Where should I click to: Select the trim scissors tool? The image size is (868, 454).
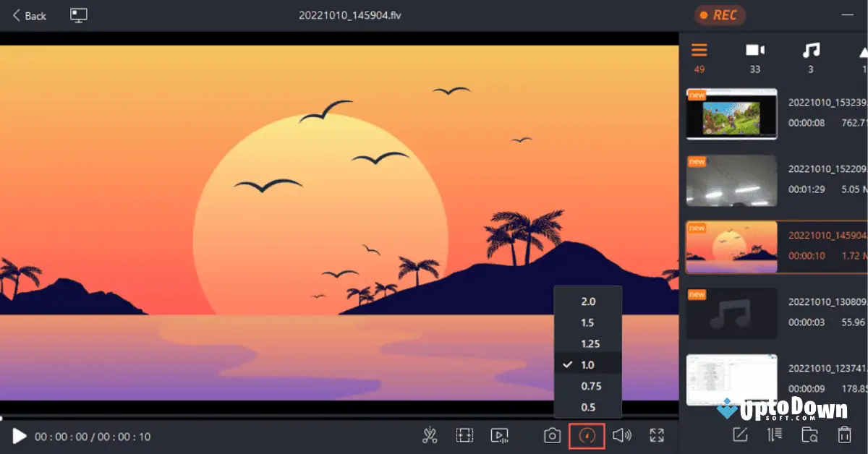[x=430, y=435]
